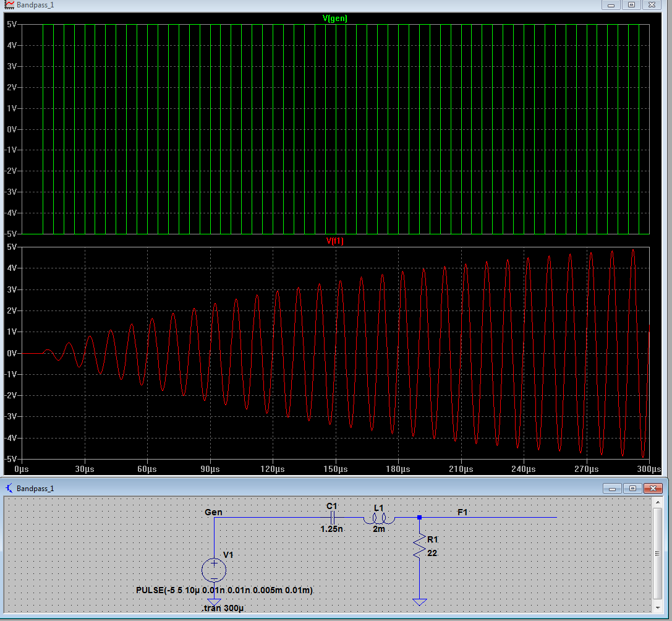Click the schematic window's title bar icon
Viewport: 672px width, 621px height.
(x=9, y=488)
